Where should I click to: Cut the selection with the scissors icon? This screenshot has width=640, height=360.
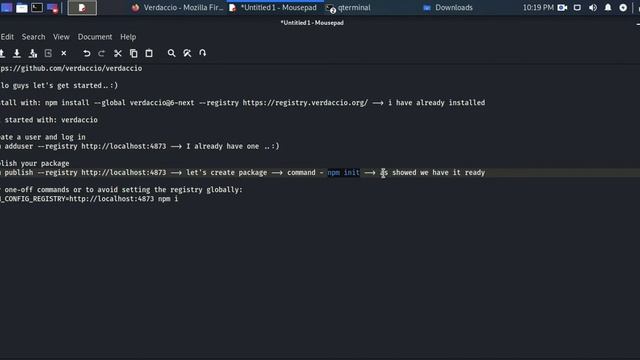click(118, 53)
